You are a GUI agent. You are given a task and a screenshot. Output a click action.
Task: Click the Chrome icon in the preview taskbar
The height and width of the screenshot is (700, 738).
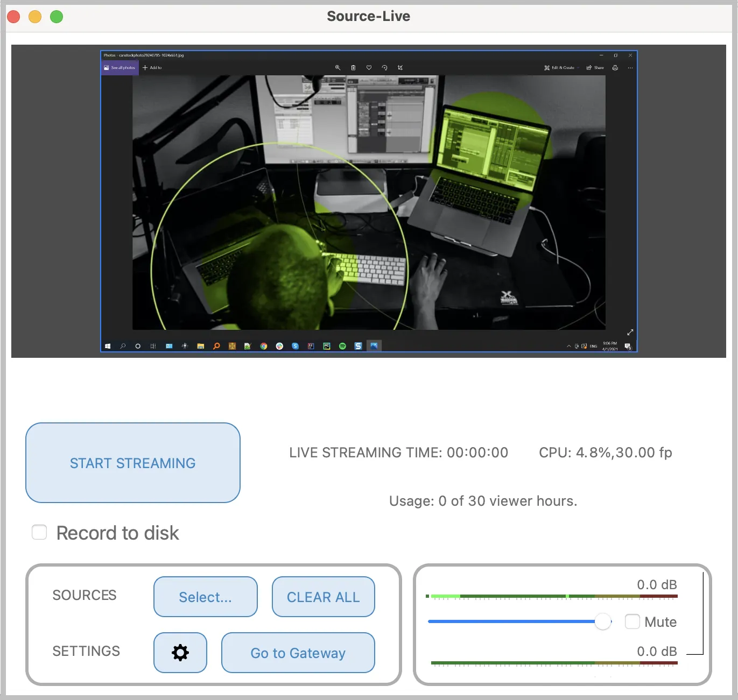coord(264,346)
